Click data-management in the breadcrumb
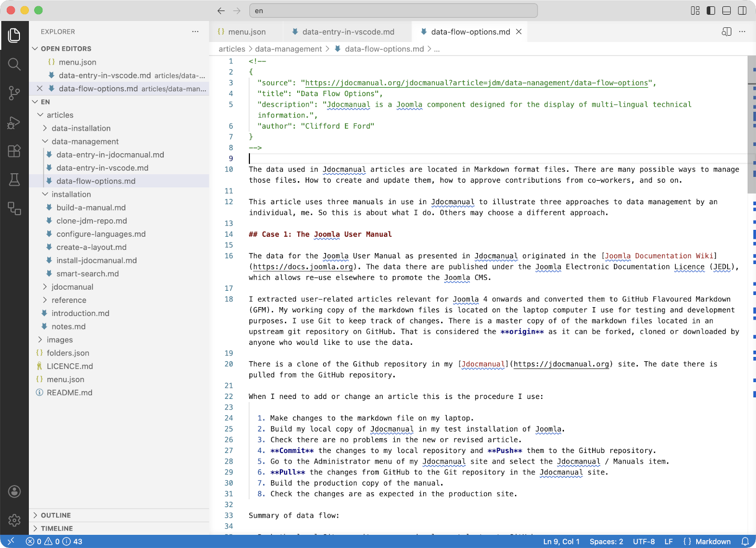The image size is (756, 548). (288, 49)
